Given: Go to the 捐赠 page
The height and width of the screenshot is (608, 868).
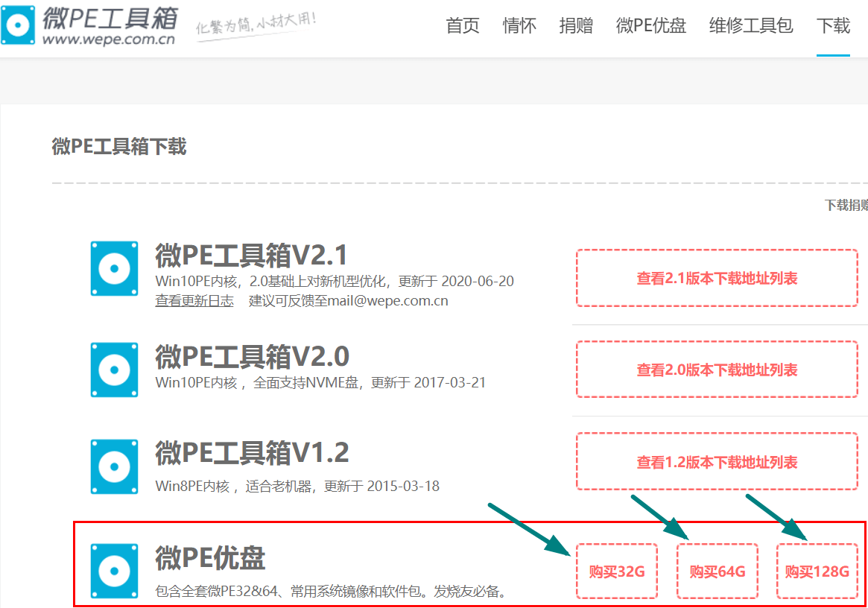Looking at the screenshot, I should tap(576, 25).
